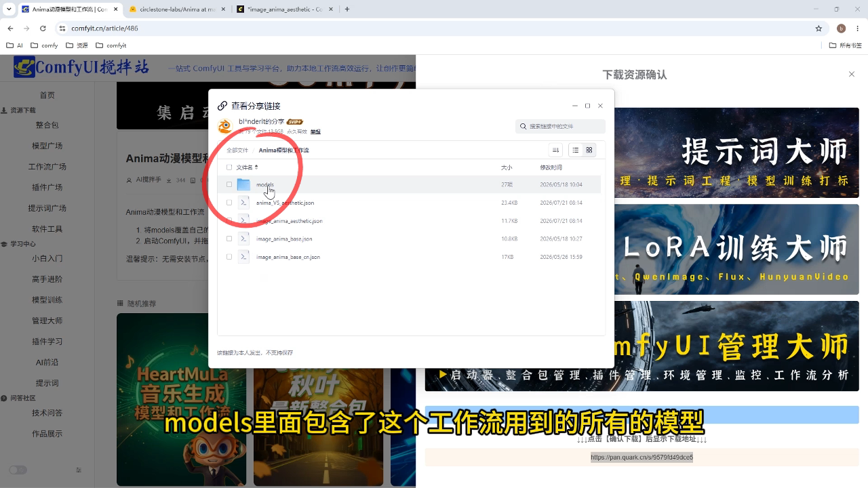The height and width of the screenshot is (488, 868).
Task: Open 技术问答 in the sidebar
Action: (x=47, y=413)
